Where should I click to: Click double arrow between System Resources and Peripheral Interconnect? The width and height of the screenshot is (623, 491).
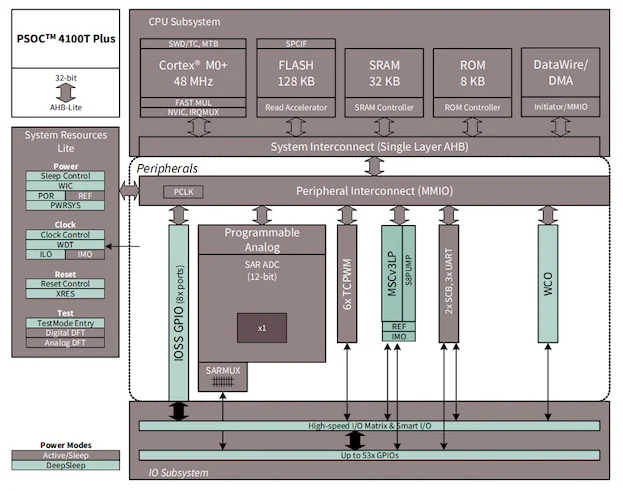pos(129,191)
